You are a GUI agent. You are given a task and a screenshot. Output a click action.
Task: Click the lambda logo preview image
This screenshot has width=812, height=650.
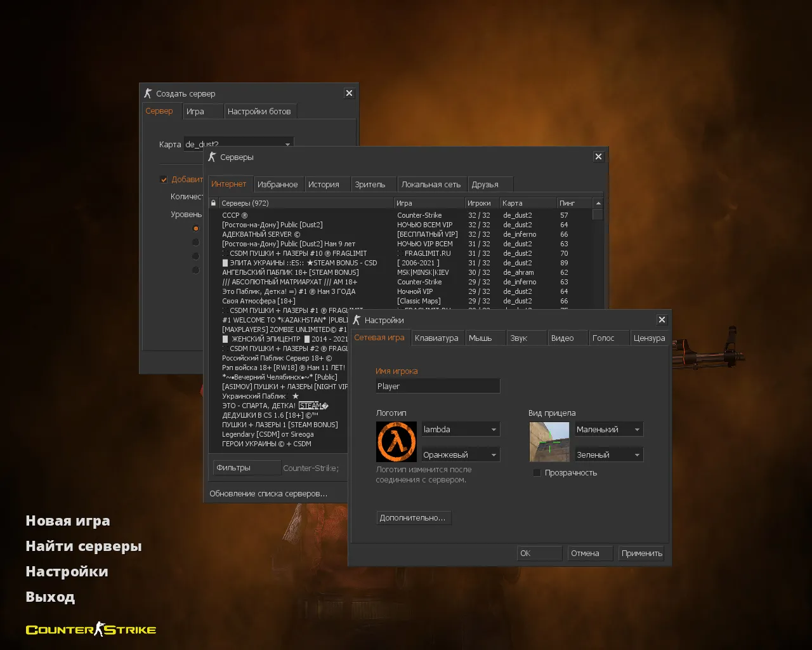(396, 442)
